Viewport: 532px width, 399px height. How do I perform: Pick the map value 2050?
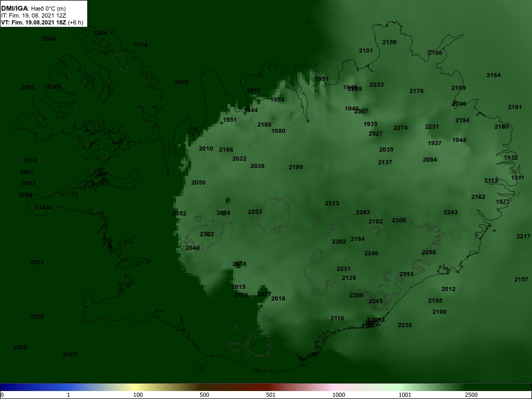(198, 182)
